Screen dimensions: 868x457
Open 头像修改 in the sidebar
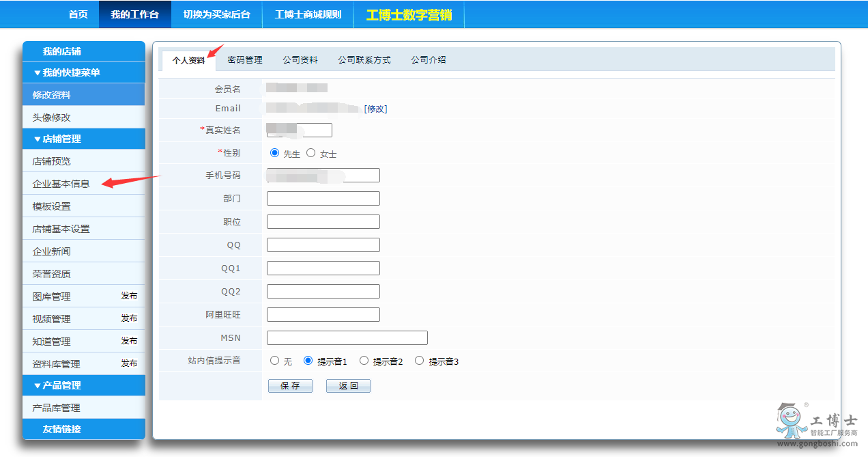pos(51,117)
